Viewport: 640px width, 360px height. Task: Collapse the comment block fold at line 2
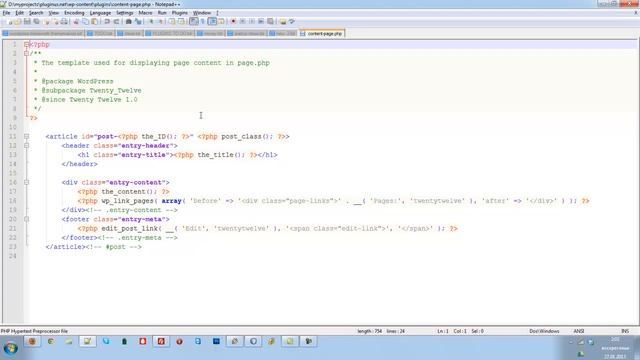27,53
